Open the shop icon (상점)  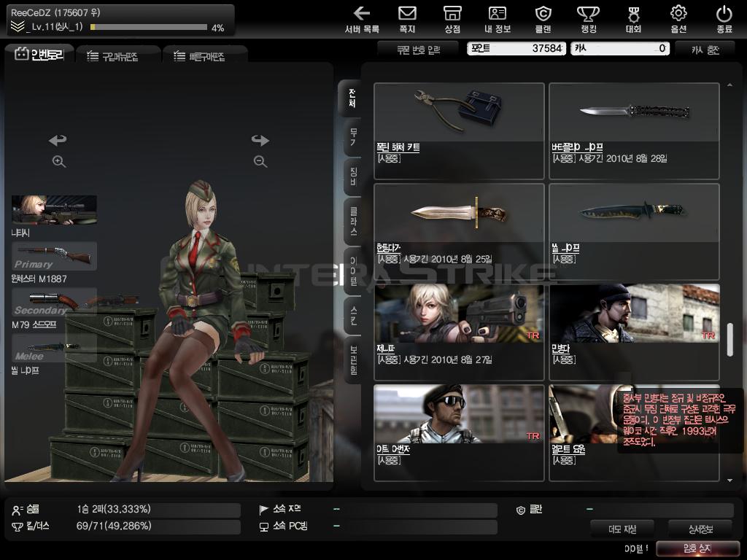[452, 19]
